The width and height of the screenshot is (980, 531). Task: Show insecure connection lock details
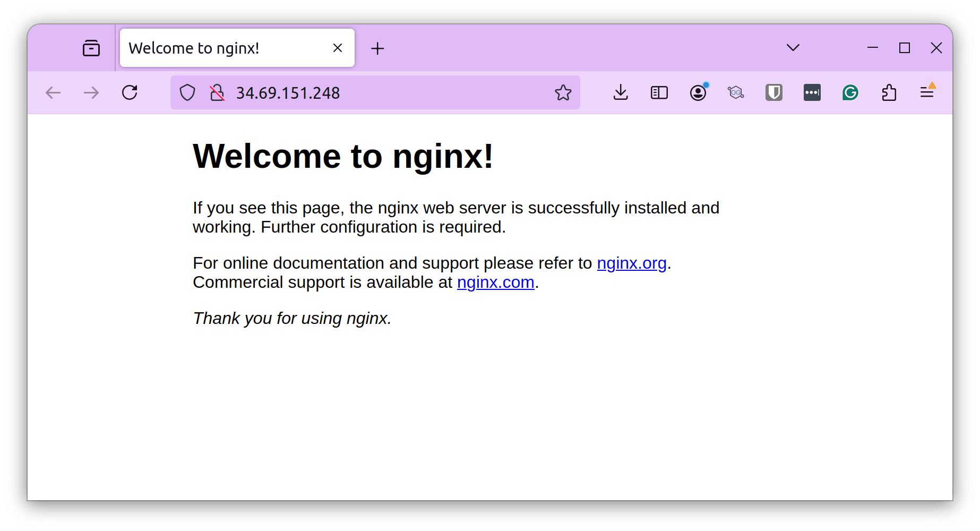[217, 93]
